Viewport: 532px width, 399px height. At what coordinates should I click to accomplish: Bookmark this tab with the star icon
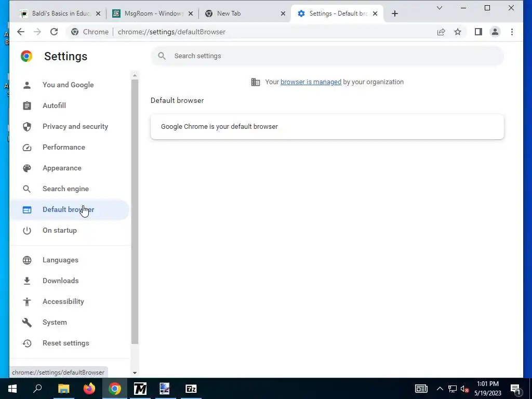[458, 32]
